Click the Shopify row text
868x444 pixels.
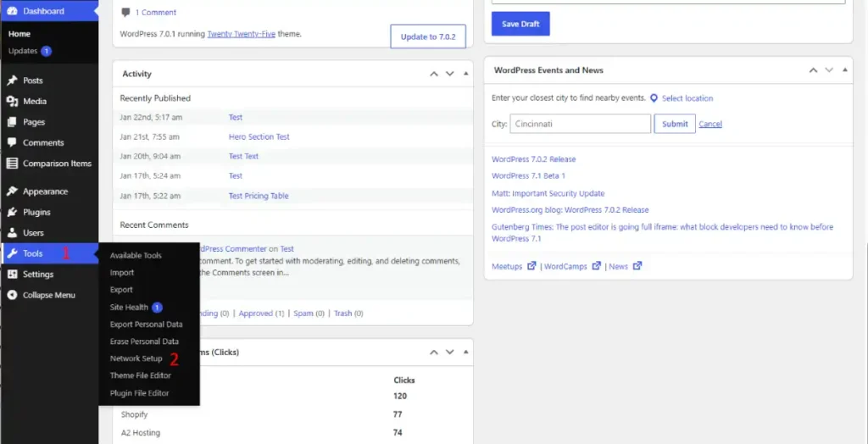(135, 414)
